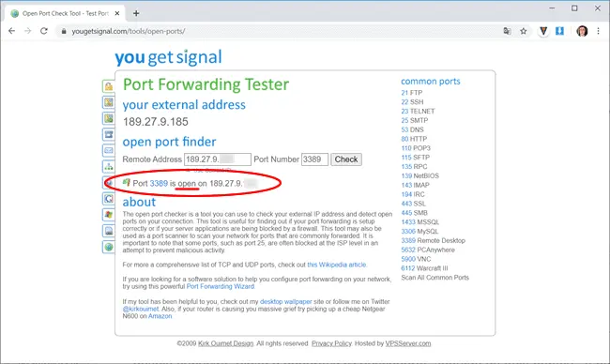Click the Remote Address input field
The width and height of the screenshot is (610, 364).
tap(218, 159)
